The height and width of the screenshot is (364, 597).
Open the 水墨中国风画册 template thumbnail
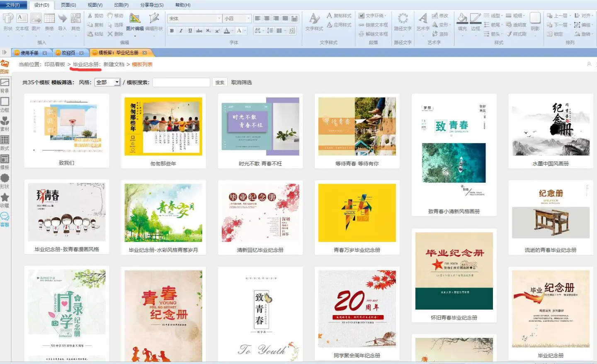pos(551,127)
